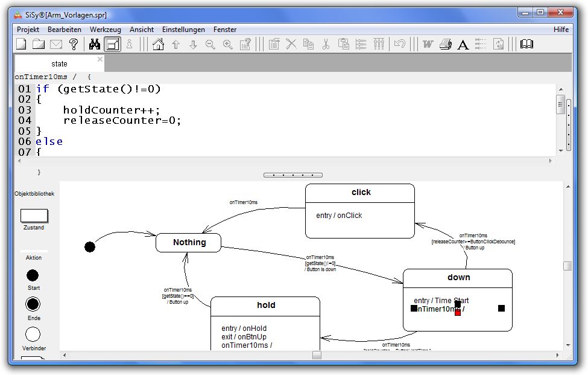Toggle the window view mode button

(112, 44)
